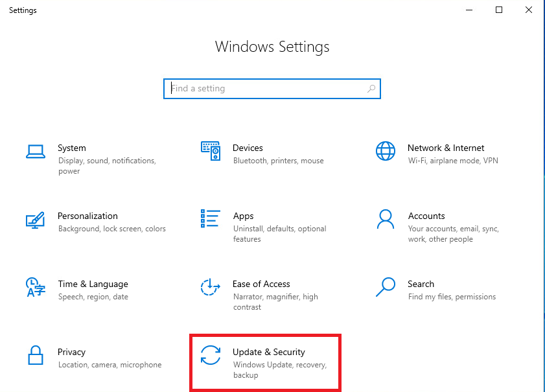The image size is (545, 392).
Task: Select the Devices keyboard and speaker icon
Action: [x=211, y=151]
